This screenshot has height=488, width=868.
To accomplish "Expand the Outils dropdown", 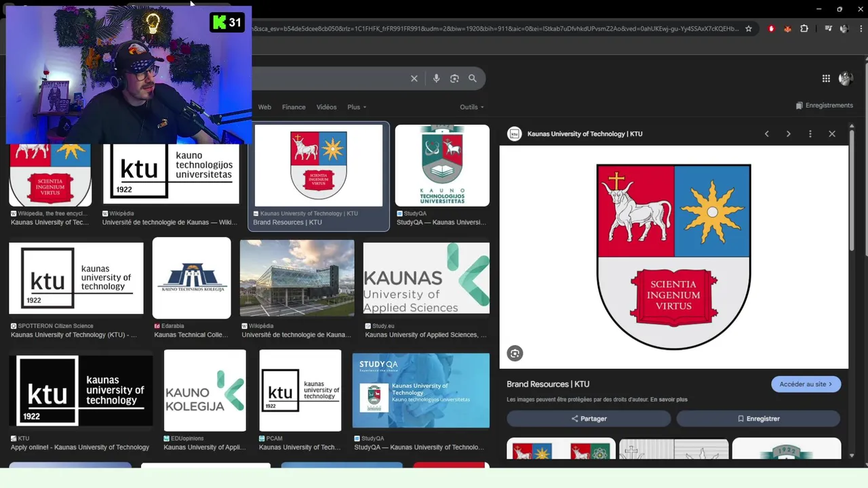I will tap(472, 107).
